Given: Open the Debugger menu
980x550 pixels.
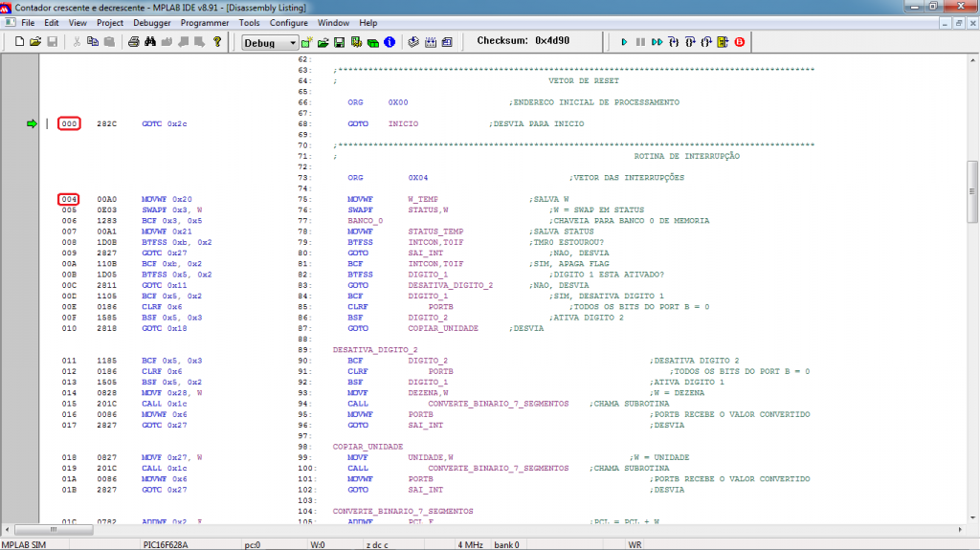Looking at the screenshot, I should click(x=152, y=23).
